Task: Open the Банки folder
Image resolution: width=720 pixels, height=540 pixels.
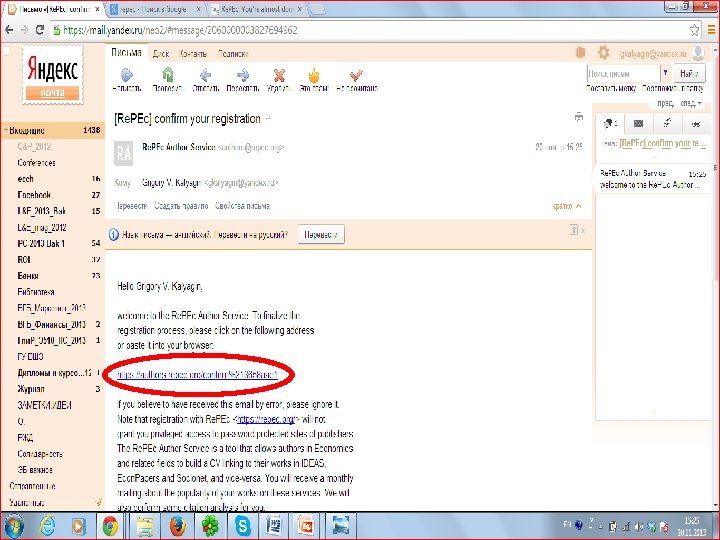Action: [x=28, y=276]
